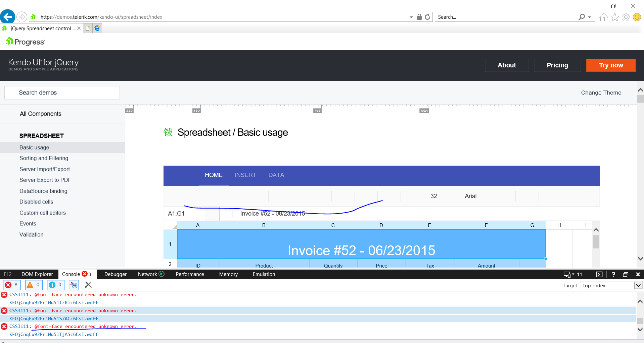
Task: Open Sorting and Filtering demo
Action: point(44,158)
